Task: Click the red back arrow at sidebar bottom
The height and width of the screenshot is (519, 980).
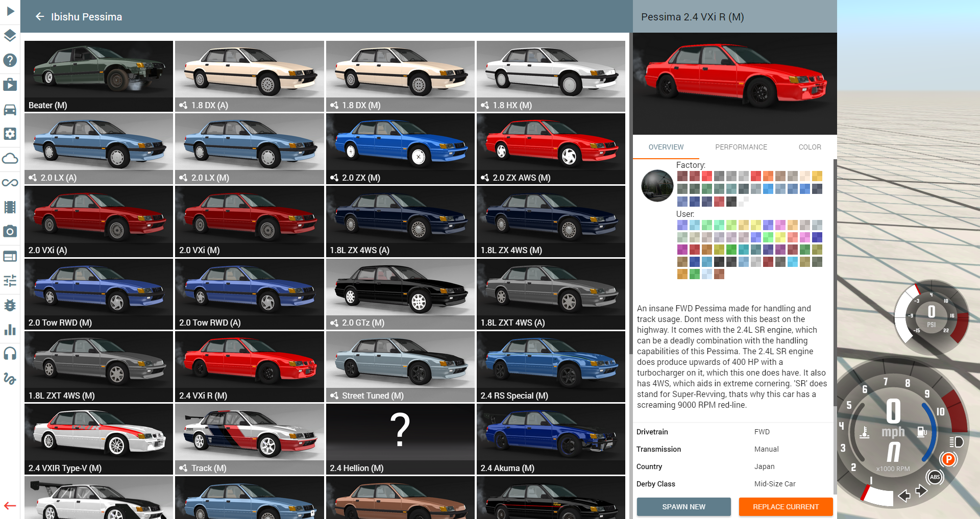Action: (x=10, y=506)
